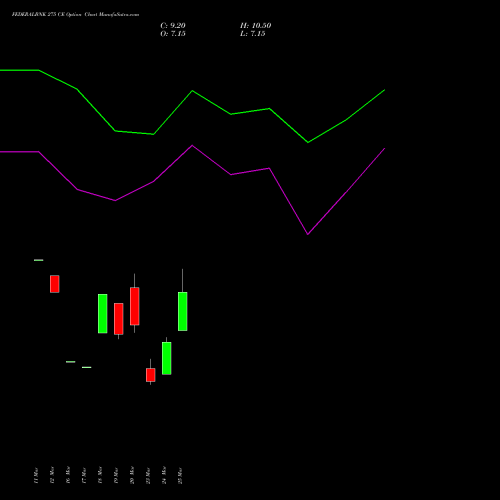Screen dimensions: 500x500
Task: Click the 23 Mar date label
Action: point(148,475)
